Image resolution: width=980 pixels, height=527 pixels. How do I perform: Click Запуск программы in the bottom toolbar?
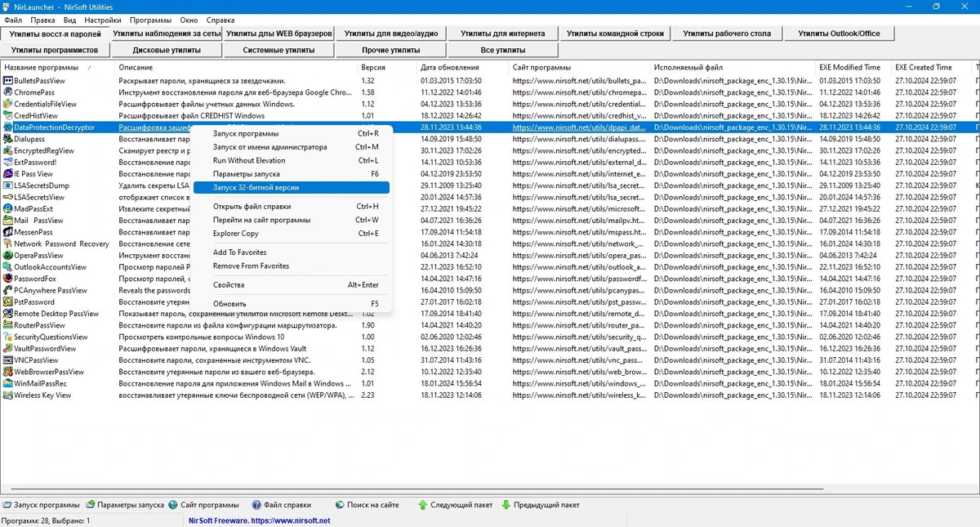[42, 505]
